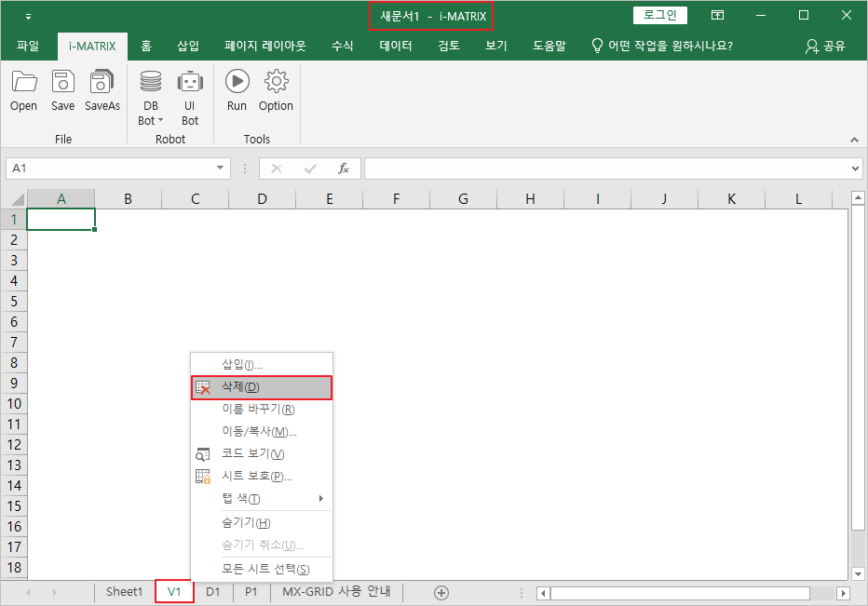Click the horizontal scrollbar left arrow
868x606 pixels.
click(x=544, y=593)
